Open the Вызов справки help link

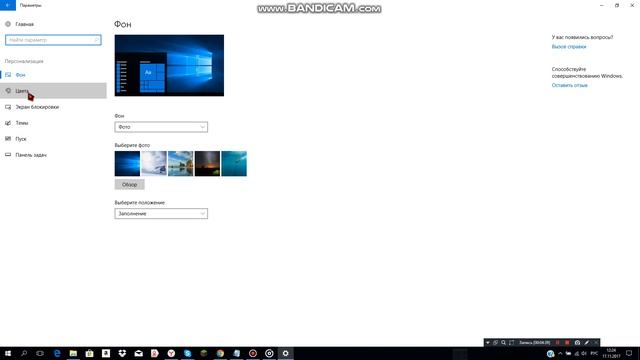pyautogui.click(x=569, y=47)
